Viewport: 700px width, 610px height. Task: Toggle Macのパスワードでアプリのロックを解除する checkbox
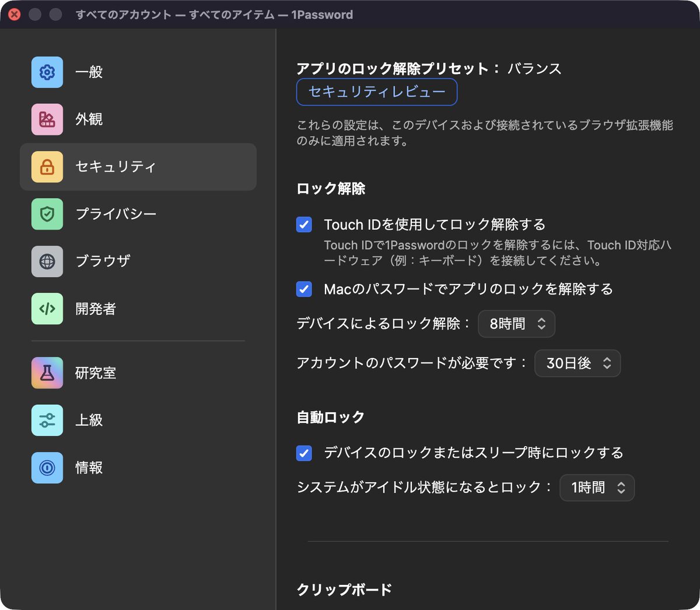coord(304,289)
